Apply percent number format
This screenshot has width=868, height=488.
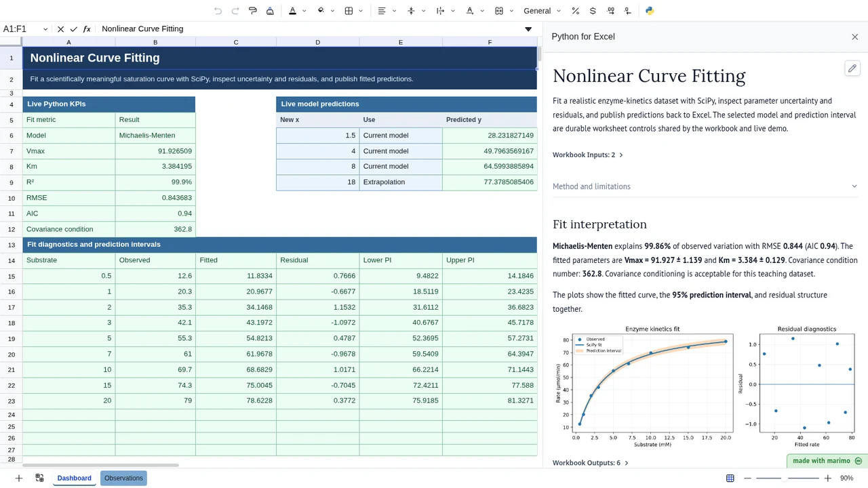[x=576, y=11]
